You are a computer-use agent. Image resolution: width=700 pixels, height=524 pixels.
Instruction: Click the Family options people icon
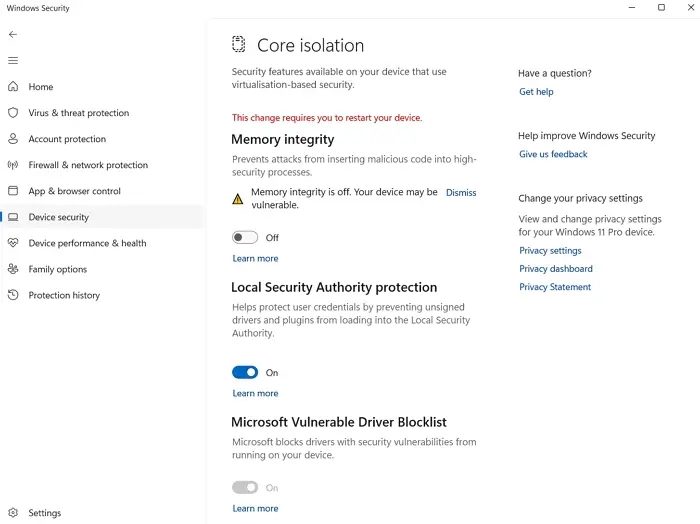click(13, 269)
